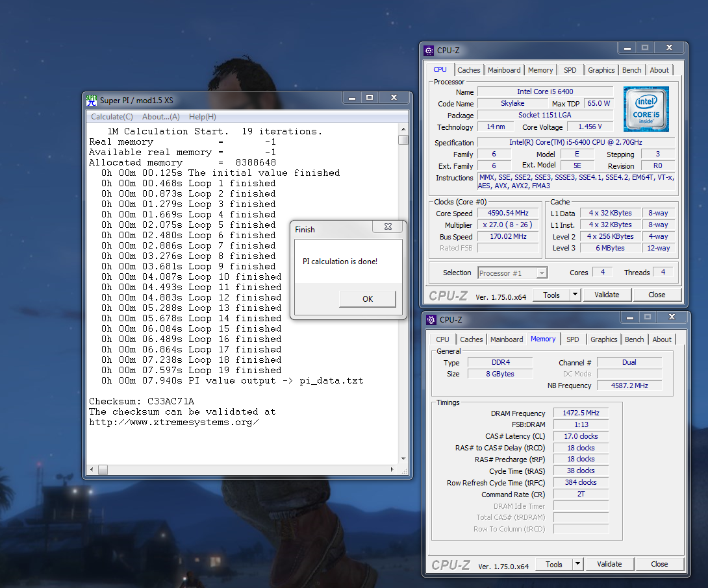Click the CAS# Latency value 17.0 clocks

tap(581, 436)
